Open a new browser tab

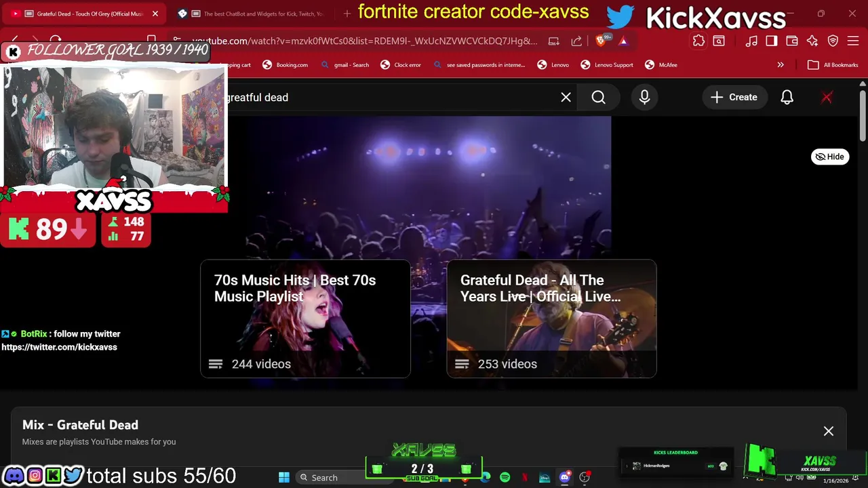pos(347,14)
